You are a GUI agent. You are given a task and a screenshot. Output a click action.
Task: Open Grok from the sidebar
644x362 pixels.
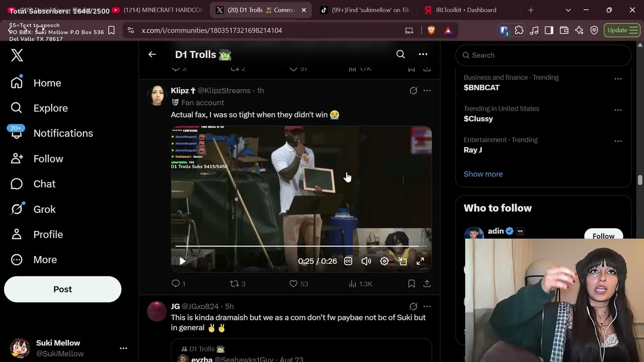(33, 209)
